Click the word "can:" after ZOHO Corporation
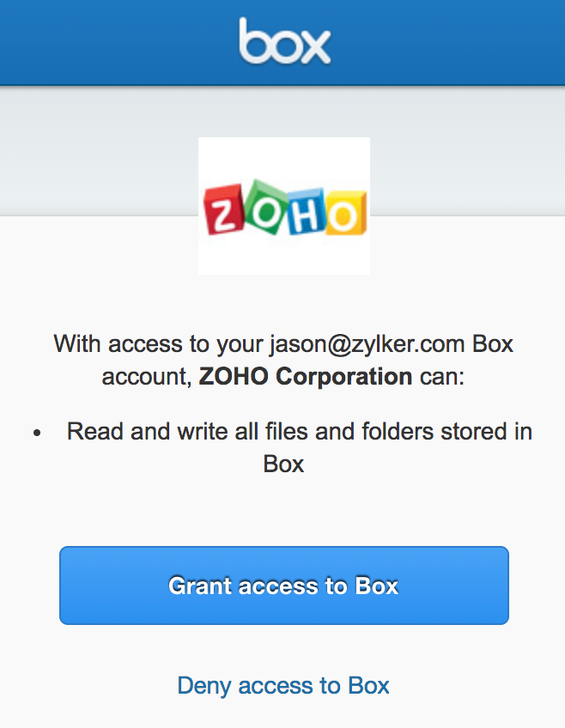This screenshot has width=565, height=728. click(x=441, y=376)
